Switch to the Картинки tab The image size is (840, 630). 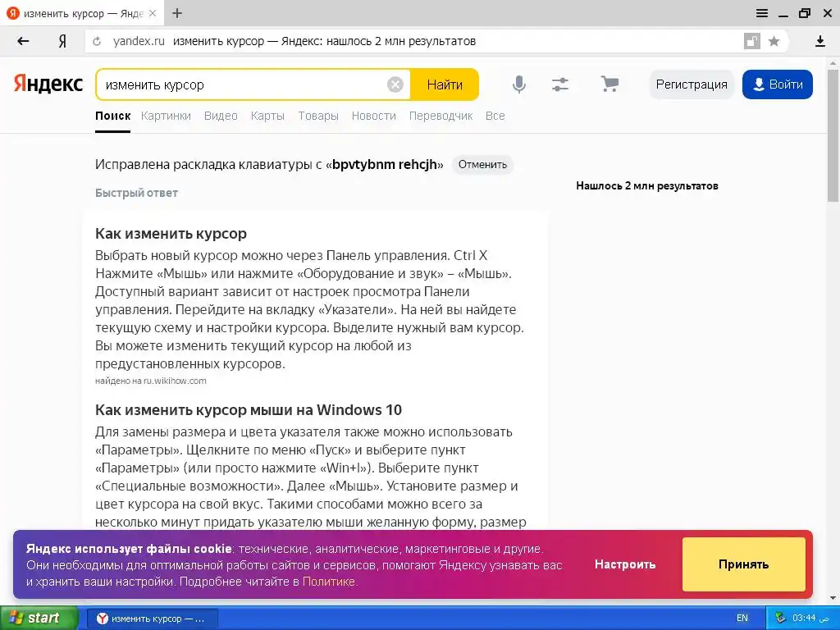coord(166,116)
